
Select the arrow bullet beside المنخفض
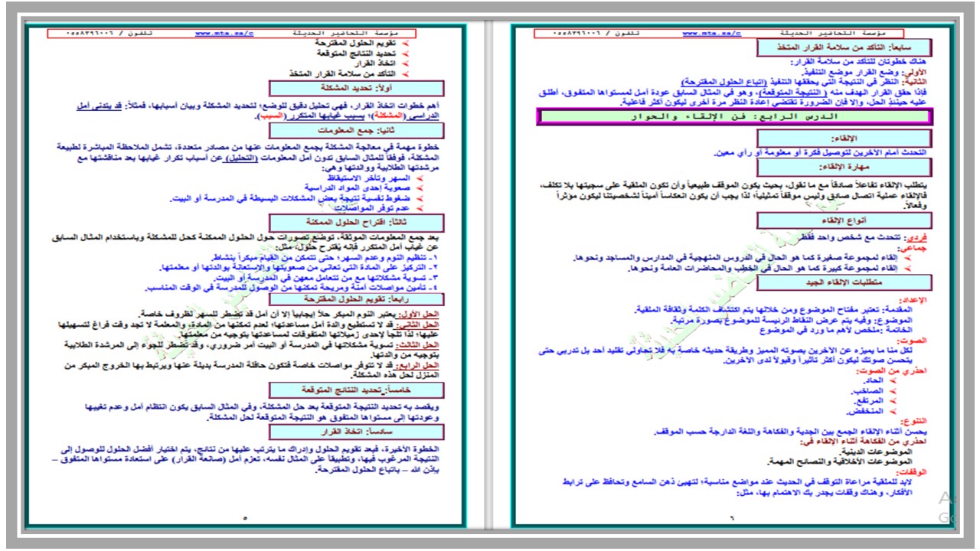(x=892, y=410)
